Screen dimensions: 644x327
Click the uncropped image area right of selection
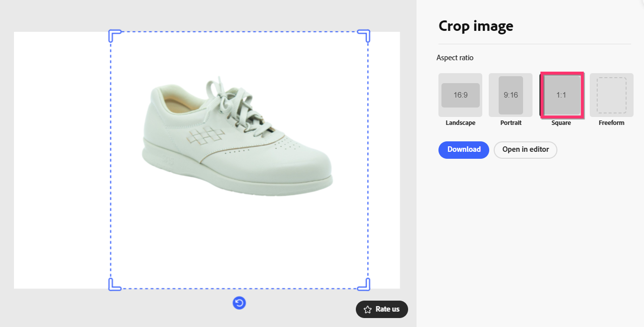(384, 160)
